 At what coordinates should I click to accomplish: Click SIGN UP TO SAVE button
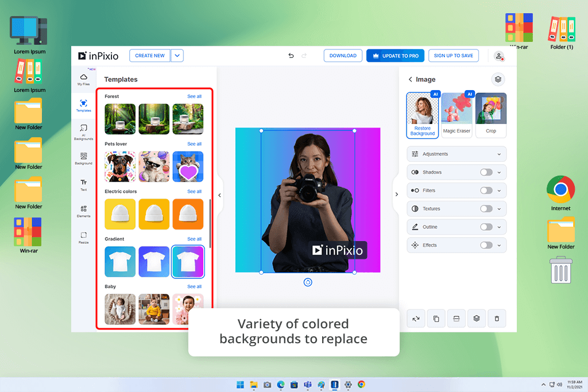pos(454,56)
